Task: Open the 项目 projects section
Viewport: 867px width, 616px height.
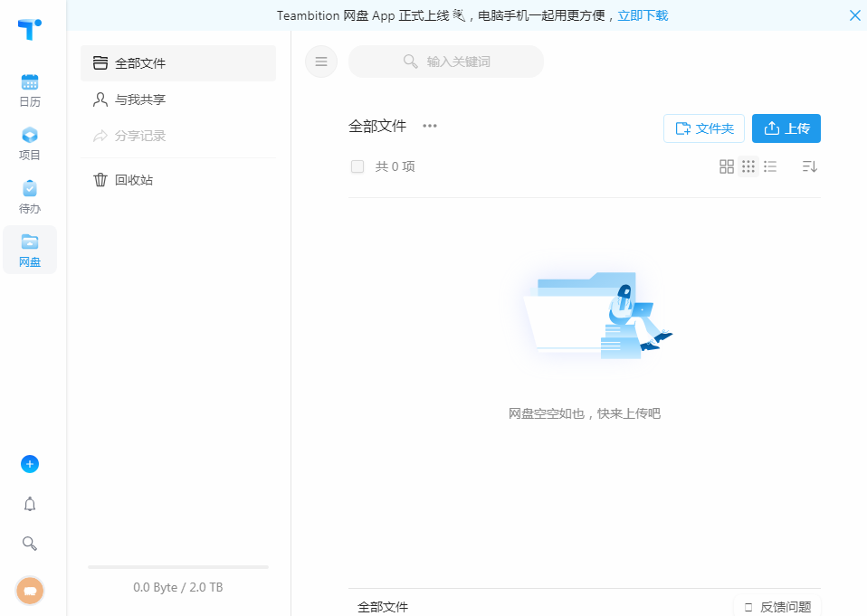Action: [x=30, y=143]
